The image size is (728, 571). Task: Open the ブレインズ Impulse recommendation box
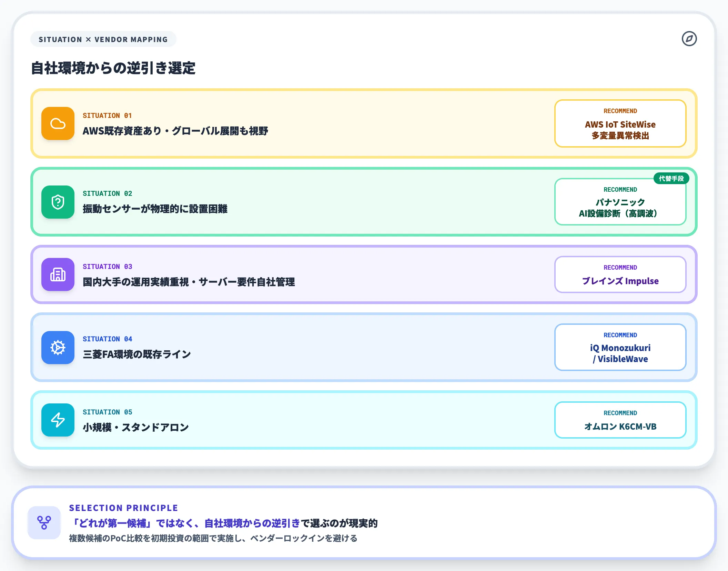[x=620, y=274]
